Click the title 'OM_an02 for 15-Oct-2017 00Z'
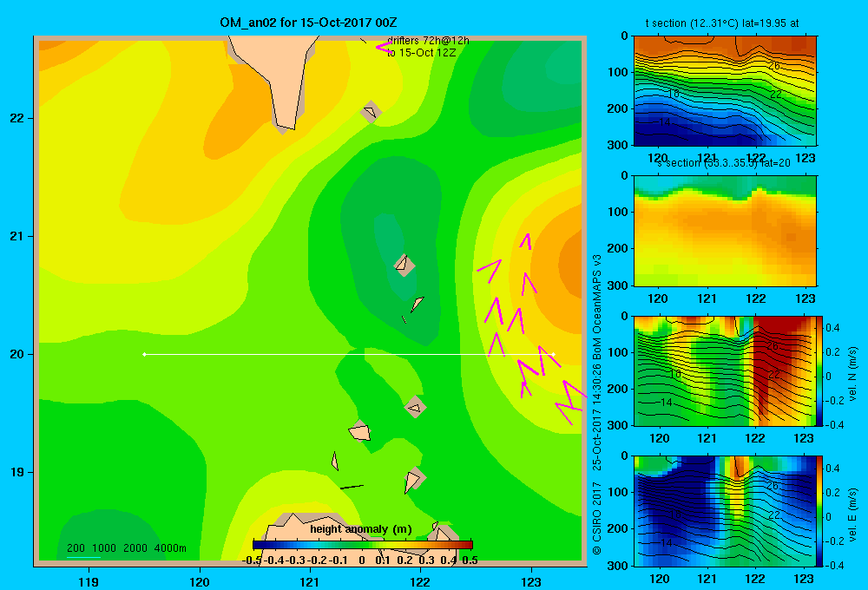 [308, 23]
